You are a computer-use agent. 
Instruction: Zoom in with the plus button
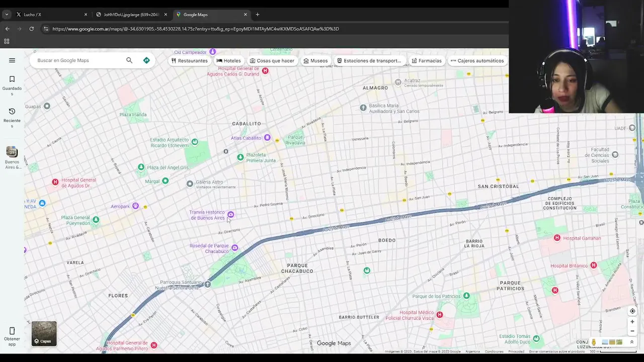[632, 322]
